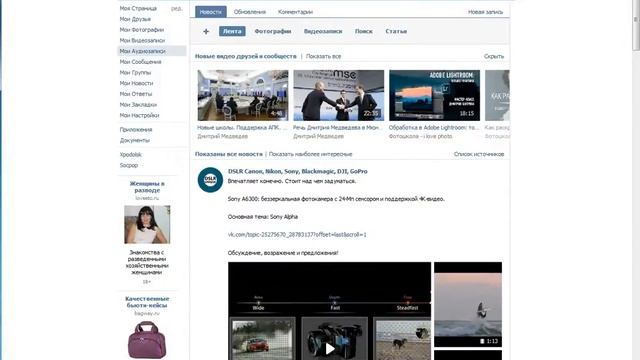Open the purple bag ad image
The width and height of the screenshot is (640, 360).
(147, 340)
